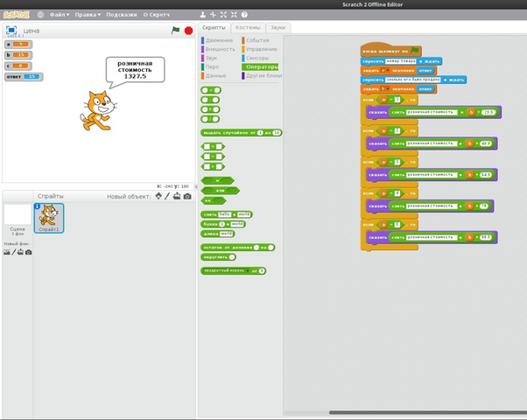Select the Duplicate stamp tool
Viewport: 527px width, 420px height.
coord(202,15)
